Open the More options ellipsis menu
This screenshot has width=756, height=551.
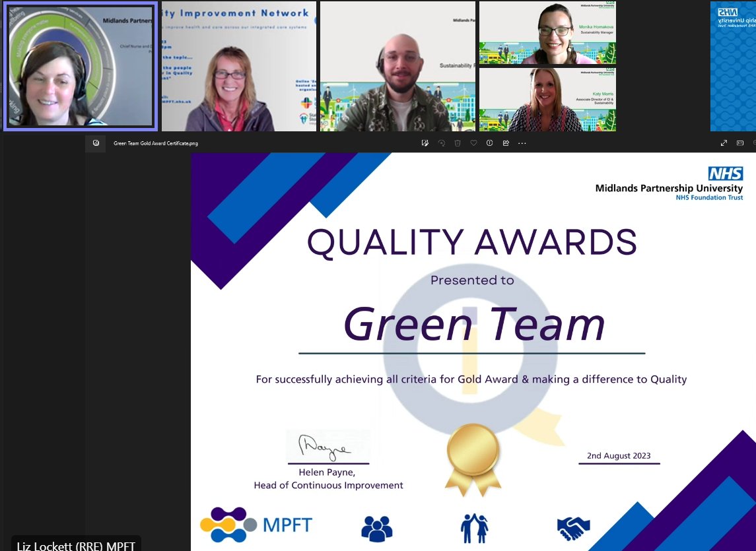pyautogui.click(x=522, y=143)
